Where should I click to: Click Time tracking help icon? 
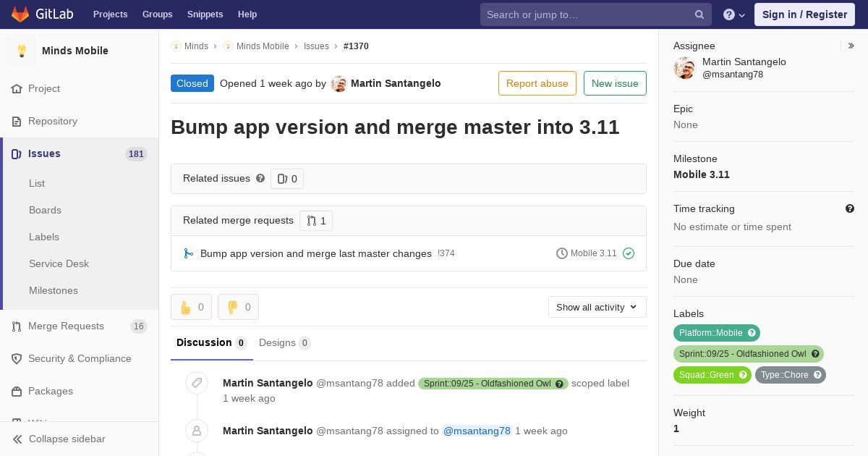pyautogui.click(x=850, y=208)
